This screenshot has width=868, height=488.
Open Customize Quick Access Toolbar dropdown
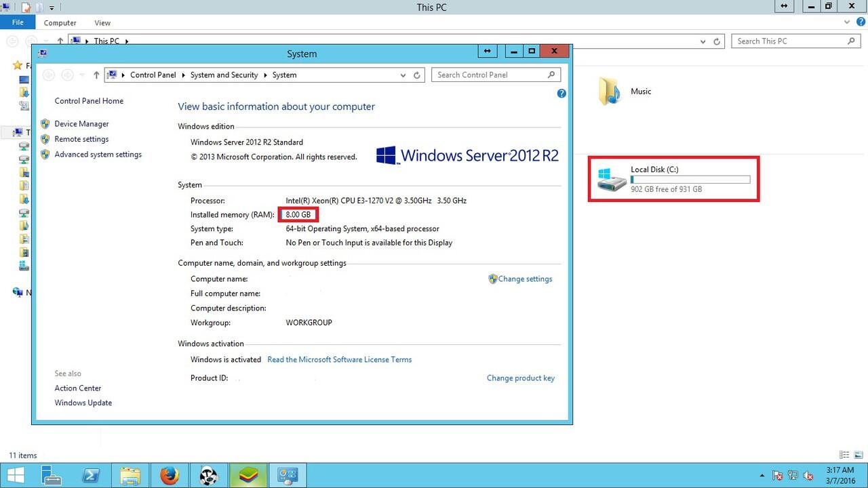point(52,8)
